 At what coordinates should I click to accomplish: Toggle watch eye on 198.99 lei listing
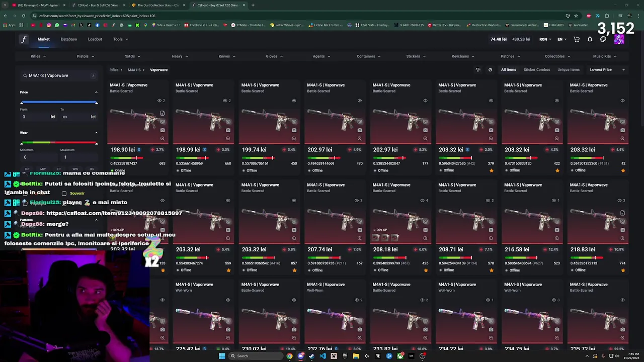(x=225, y=101)
